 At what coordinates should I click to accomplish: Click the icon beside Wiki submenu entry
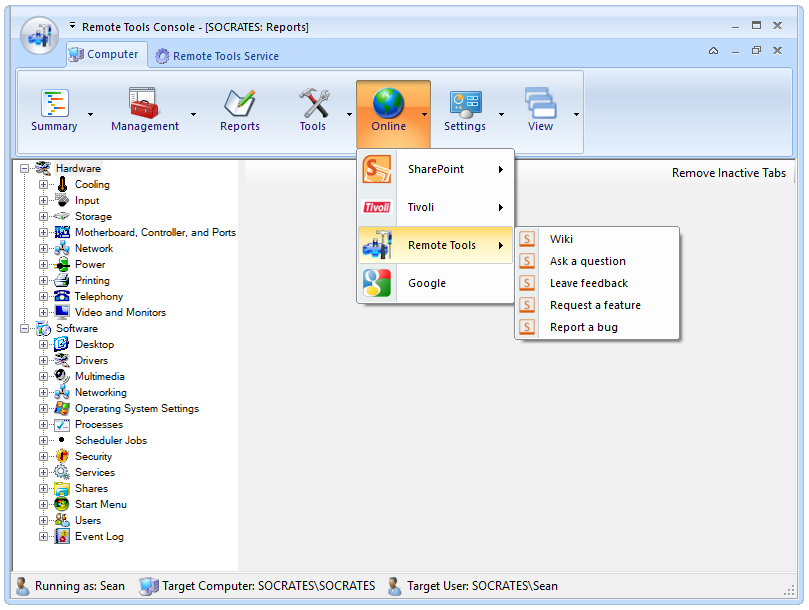(527, 239)
